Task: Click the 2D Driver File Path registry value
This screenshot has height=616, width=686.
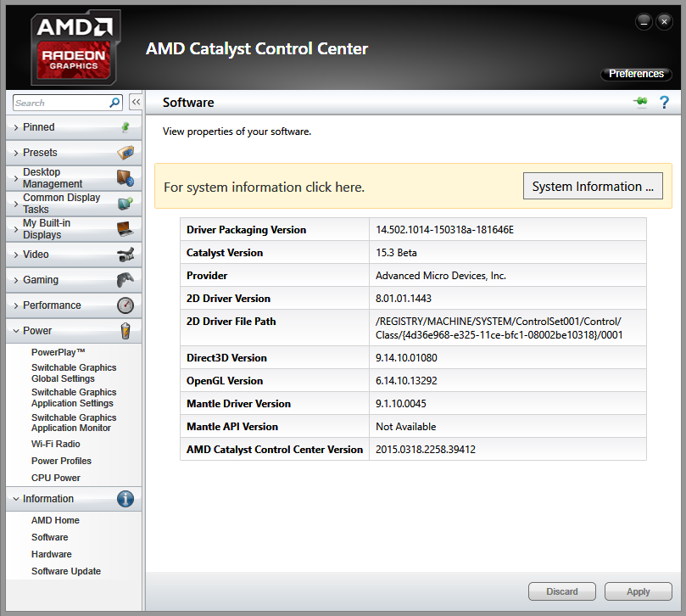Action: tap(499, 328)
